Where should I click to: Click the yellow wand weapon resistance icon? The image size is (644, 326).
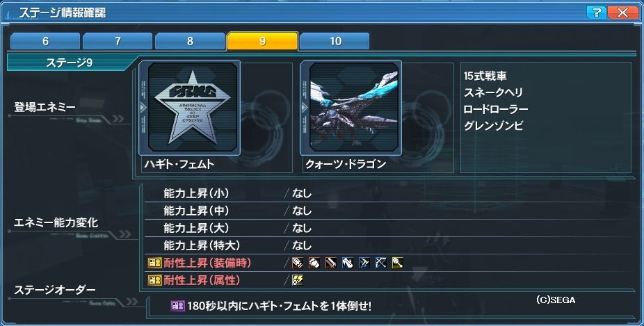pos(398,262)
